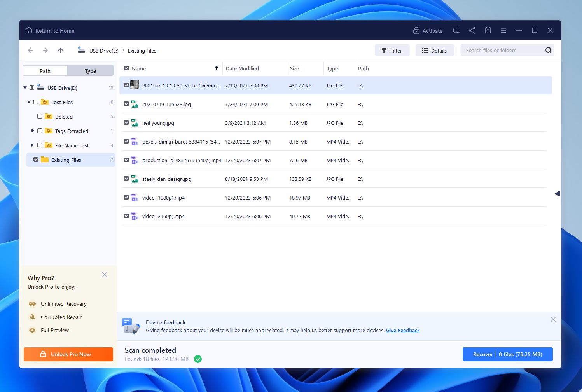The height and width of the screenshot is (392, 582).
Task: Click the File Name Lost folder icon
Action: [x=49, y=145]
